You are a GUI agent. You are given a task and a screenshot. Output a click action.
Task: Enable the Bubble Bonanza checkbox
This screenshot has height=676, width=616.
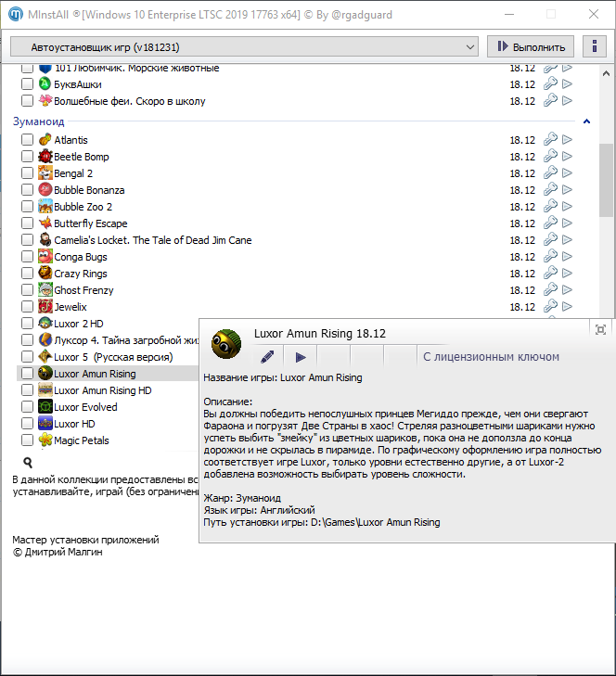[x=27, y=190]
